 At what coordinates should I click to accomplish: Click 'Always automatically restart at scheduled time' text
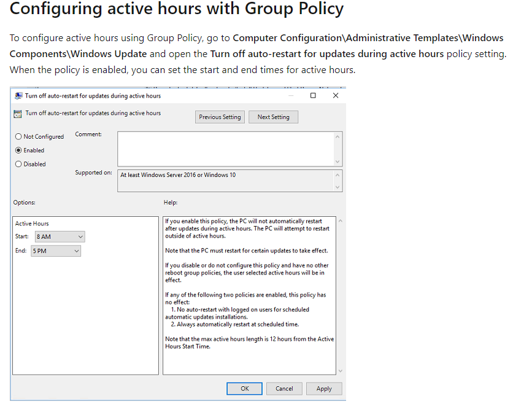pyautogui.click(x=238, y=324)
